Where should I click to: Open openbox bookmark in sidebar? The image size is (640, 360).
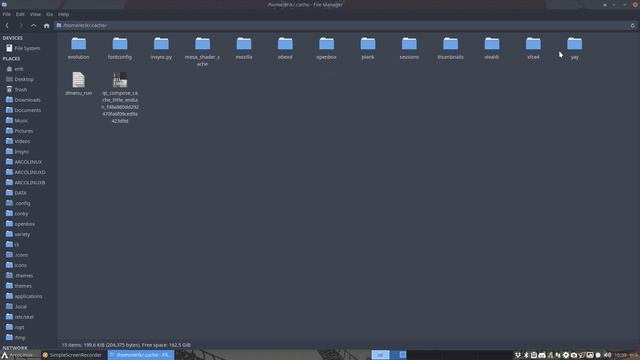click(x=24, y=224)
